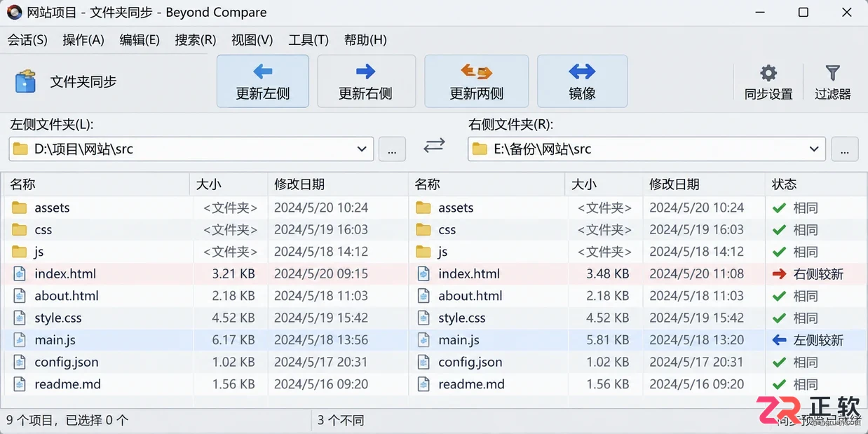Image resolution: width=868 pixels, height=434 pixels.
Task: Click the right js folder icon
Action: coord(423,252)
